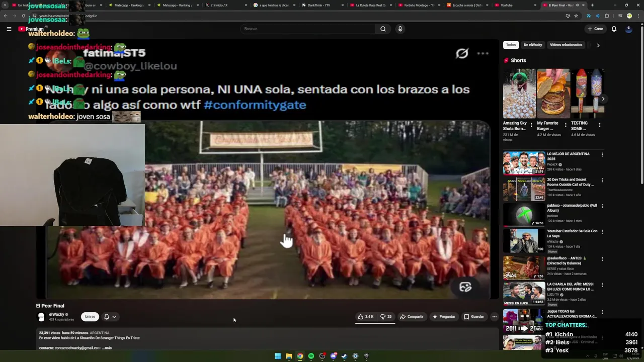
Task: Open options for My Favorite Burger short
Action: (x=565, y=125)
